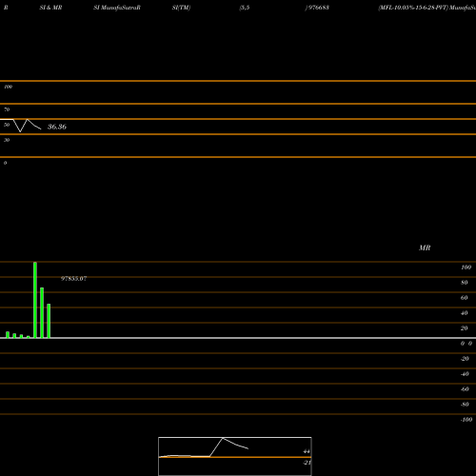
Task: Click the header number 976683
Action: [319, 8]
